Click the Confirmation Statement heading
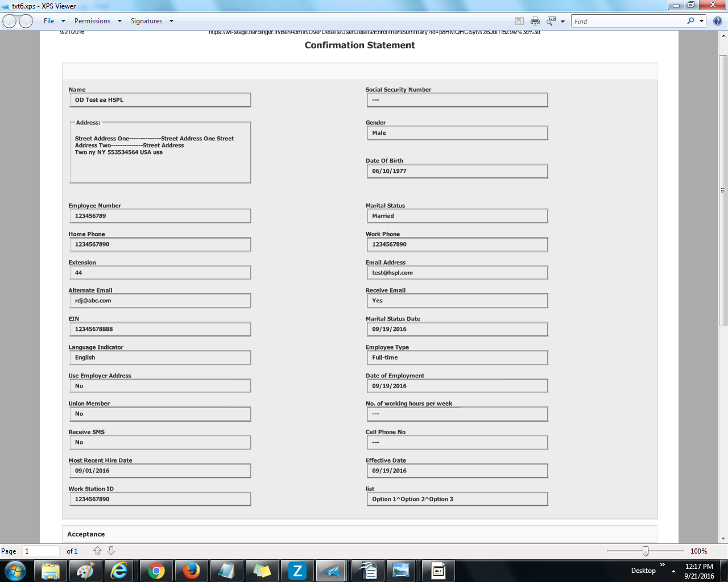Screen dimensions: 728x582 (x=360, y=45)
